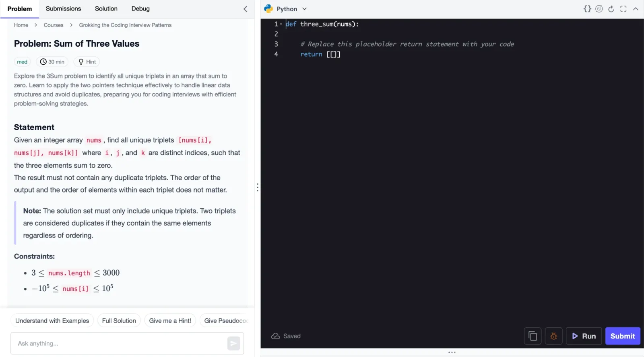The width and height of the screenshot is (644, 357).
Task: Click the circular icon beside the braces
Action: pyautogui.click(x=599, y=9)
